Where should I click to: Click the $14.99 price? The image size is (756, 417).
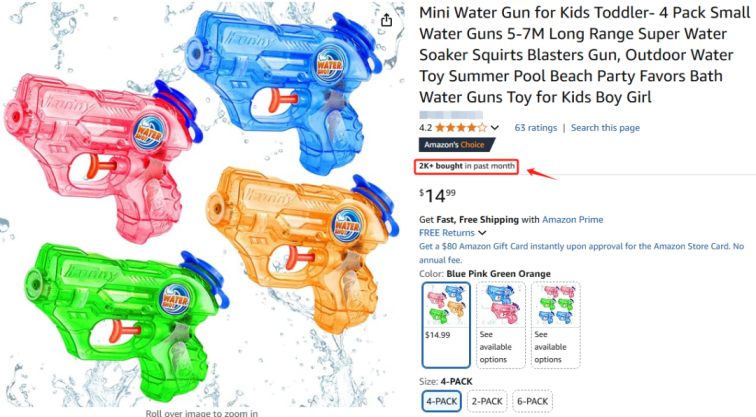437,195
